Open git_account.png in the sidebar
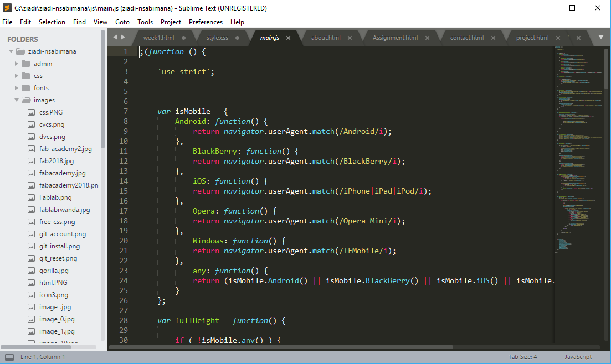 tap(63, 234)
